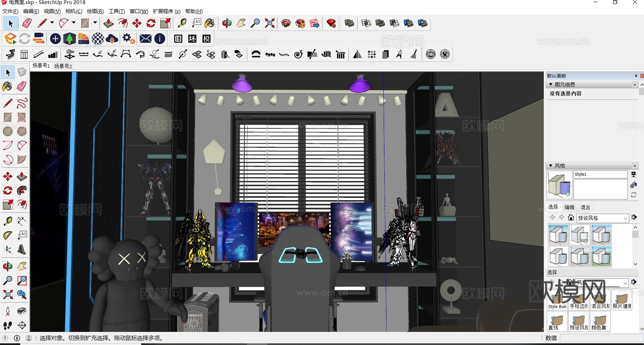The image size is (644, 345).
Task: Select the Protractor tool in left toolbar
Action: [x=8, y=235]
